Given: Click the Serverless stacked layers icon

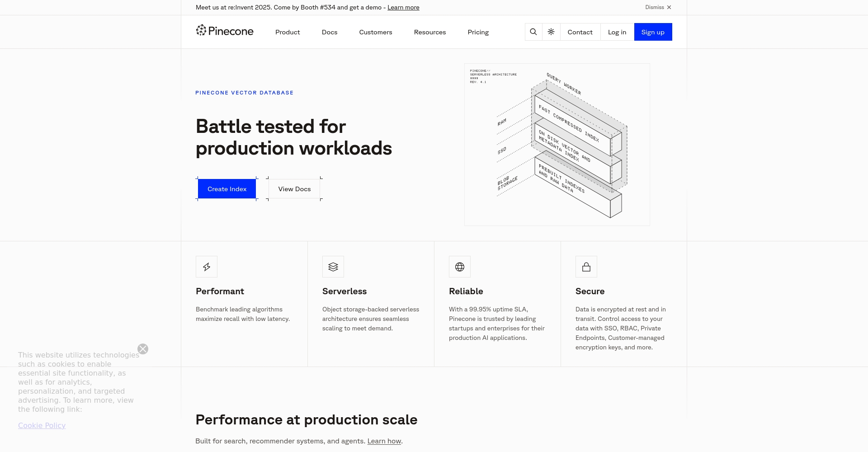Looking at the screenshot, I should point(333,267).
